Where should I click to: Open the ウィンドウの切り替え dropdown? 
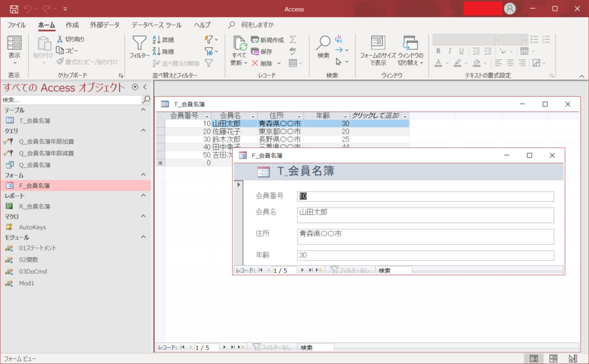[x=421, y=62]
